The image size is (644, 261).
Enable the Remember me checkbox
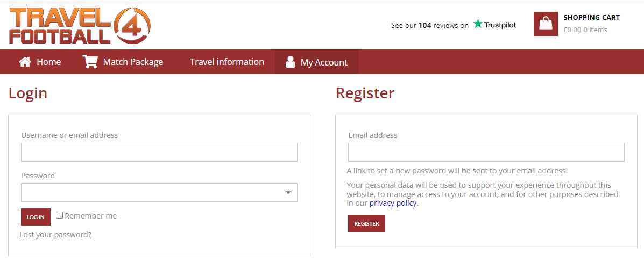pos(60,215)
